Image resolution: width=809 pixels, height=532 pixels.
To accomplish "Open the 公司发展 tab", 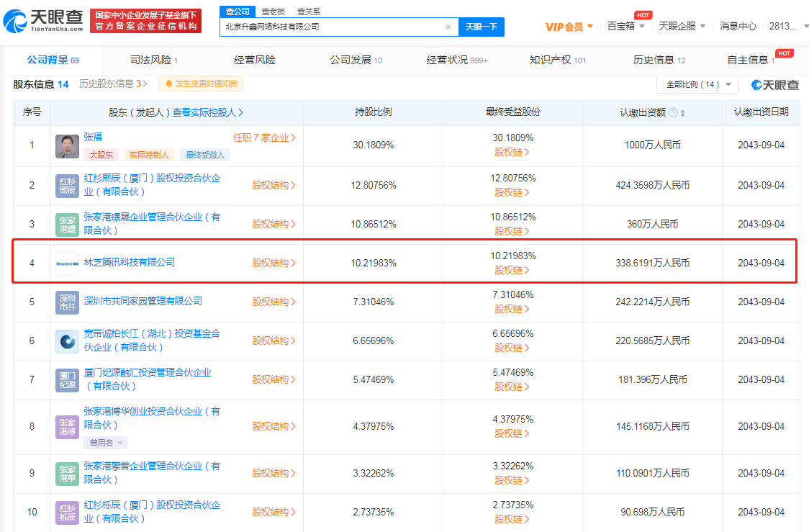I will click(356, 60).
